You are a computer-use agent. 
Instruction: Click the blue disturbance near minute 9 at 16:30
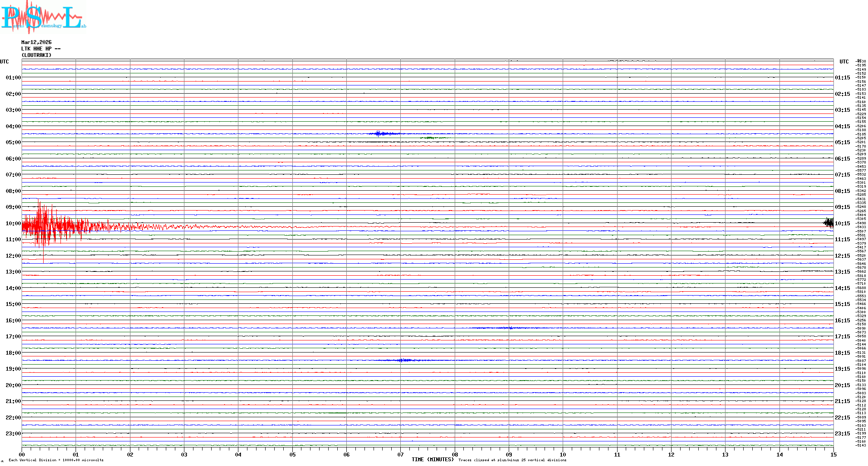point(510,328)
